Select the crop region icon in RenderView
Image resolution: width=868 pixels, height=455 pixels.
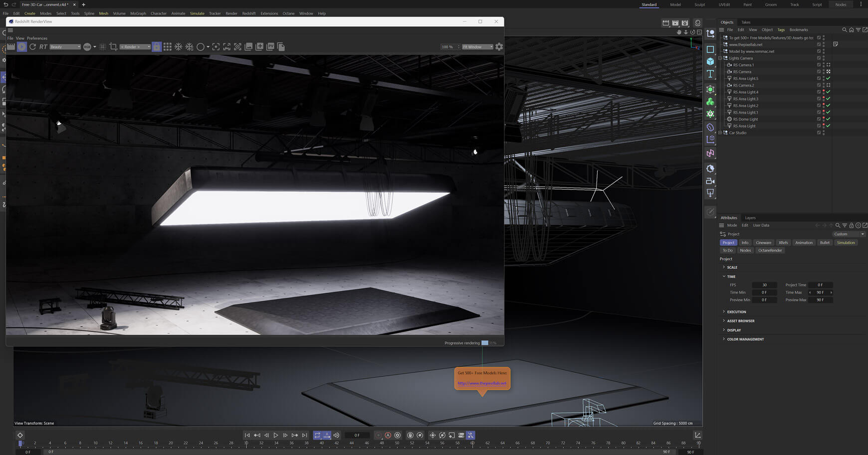(x=113, y=47)
